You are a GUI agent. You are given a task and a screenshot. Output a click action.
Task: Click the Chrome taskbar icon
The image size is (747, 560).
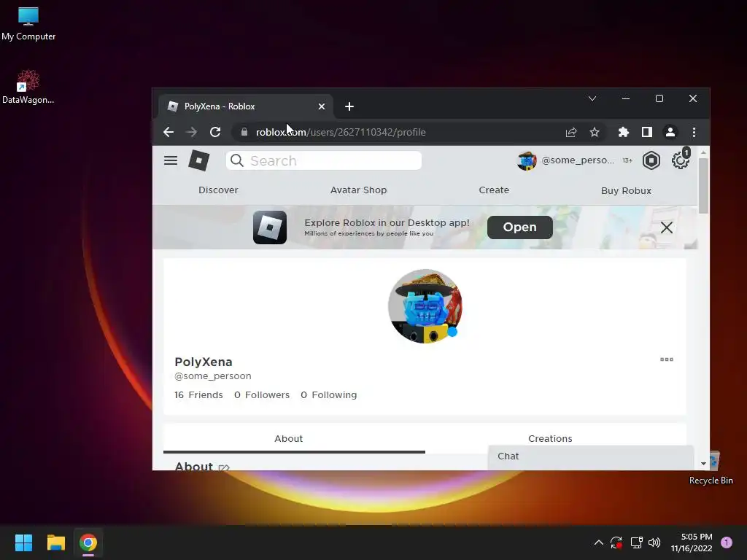click(x=88, y=542)
